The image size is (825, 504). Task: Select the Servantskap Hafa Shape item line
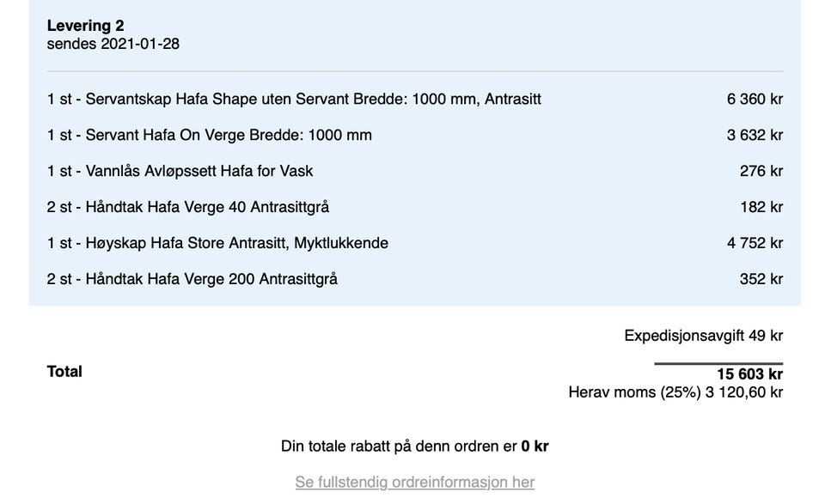click(x=294, y=99)
